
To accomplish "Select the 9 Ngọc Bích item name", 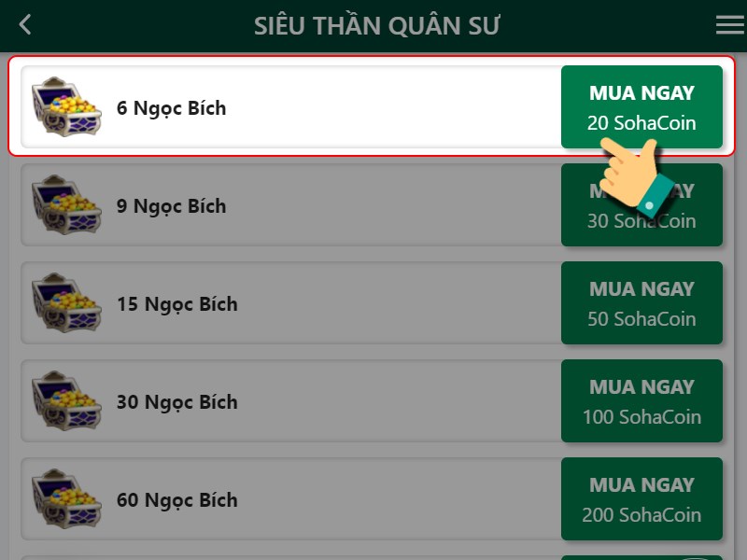I will [x=172, y=206].
